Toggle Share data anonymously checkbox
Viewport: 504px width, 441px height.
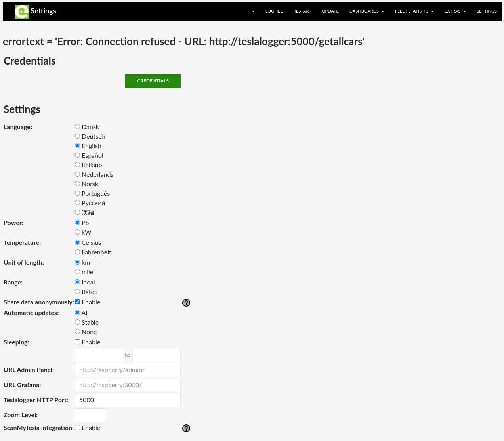[78, 302]
